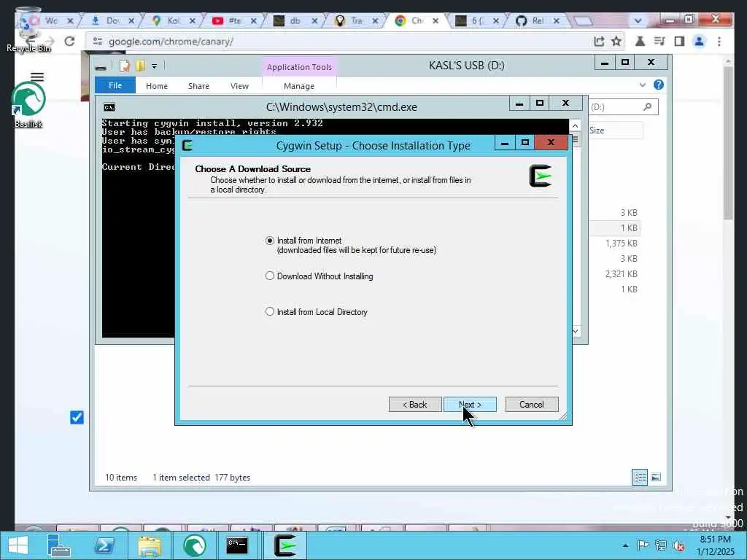
Task: Go back with the Back button
Action: pyautogui.click(x=415, y=404)
